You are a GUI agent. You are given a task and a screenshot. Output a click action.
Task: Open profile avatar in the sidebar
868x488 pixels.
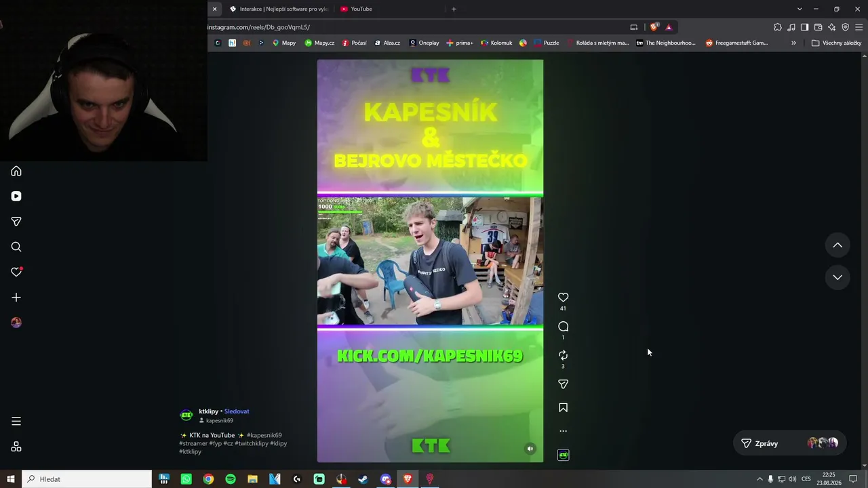[x=16, y=323]
